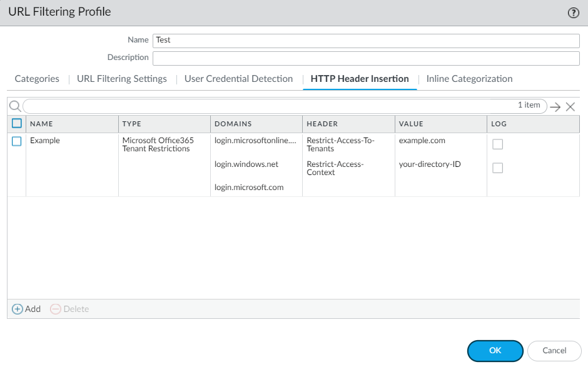
Task: Click the Delete minus icon
Action: pos(56,309)
